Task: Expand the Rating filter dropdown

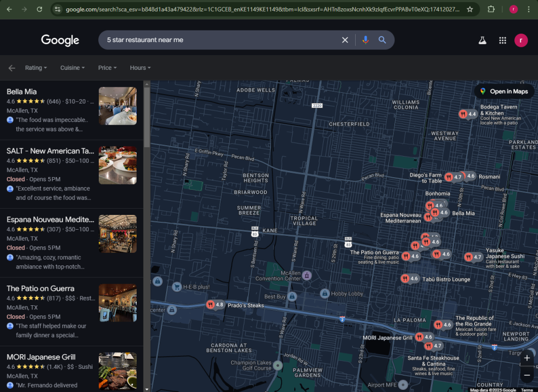Action: (36, 68)
